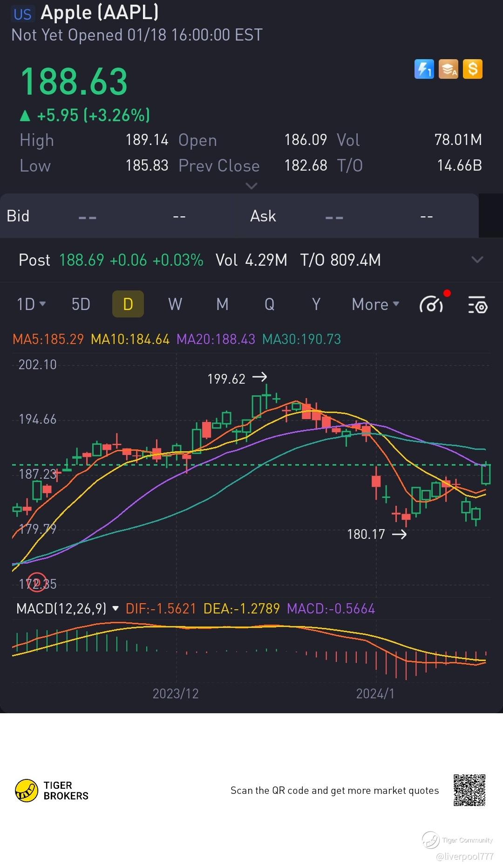Tap the High value 189.14
The width and height of the screenshot is (503, 868).
point(147,140)
